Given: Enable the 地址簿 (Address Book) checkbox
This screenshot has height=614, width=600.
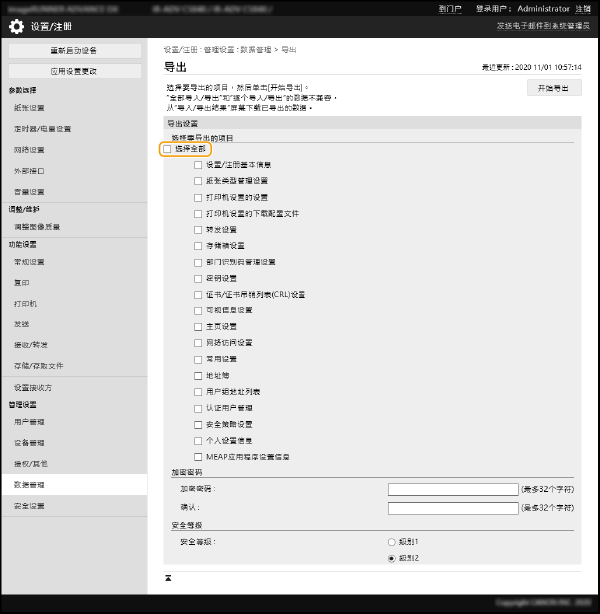Looking at the screenshot, I should pos(198,375).
